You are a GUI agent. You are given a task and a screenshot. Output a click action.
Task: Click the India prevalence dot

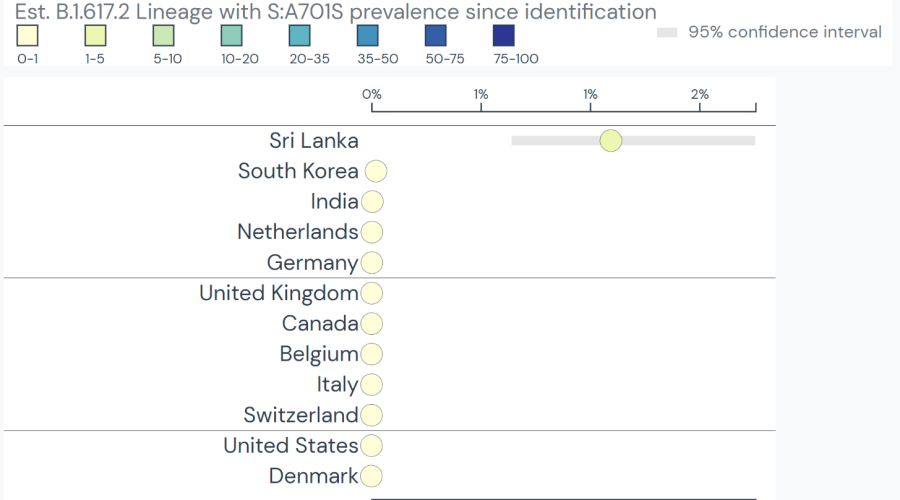tap(372, 202)
